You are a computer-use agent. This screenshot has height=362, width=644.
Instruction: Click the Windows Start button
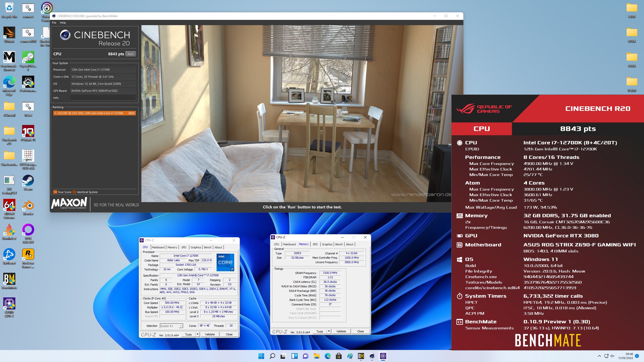(x=261, y=356)
